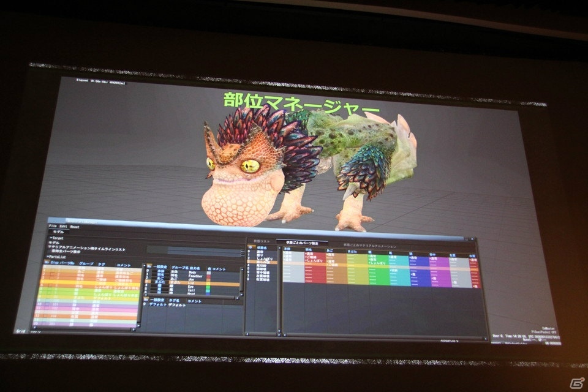Click the 状態名 column header
Viewport: 588px width, 392px height.
262,247
